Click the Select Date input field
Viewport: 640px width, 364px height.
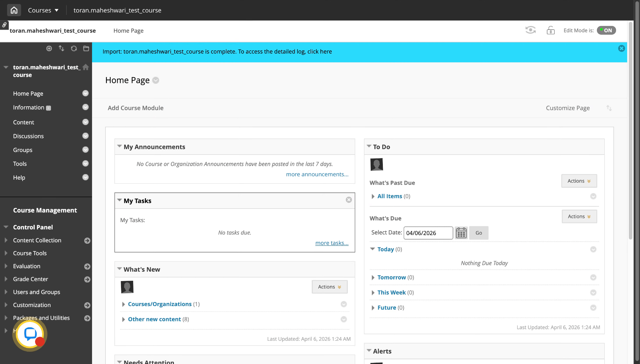(x=428, y=233)
